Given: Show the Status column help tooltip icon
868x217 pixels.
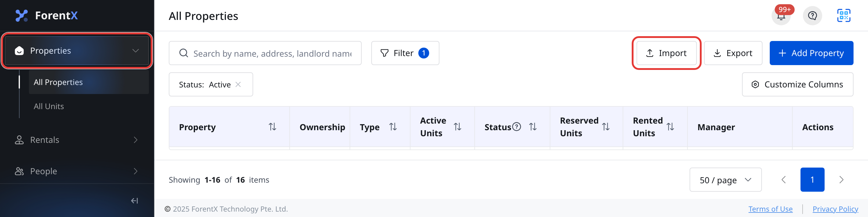Looking at the screenshot, I should [517, 127].
